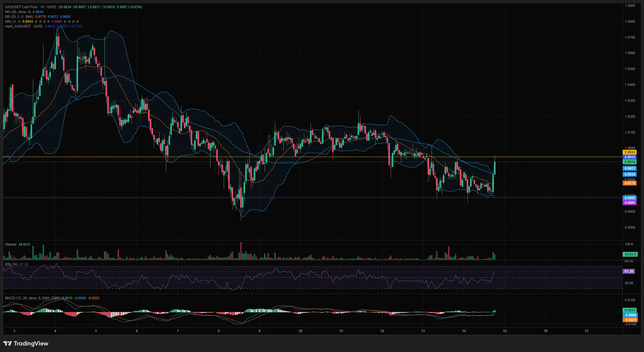Image resolution: width=644 pixels, height=352 pixels.
Task: Click the TradingView logo
Action: 26,343
